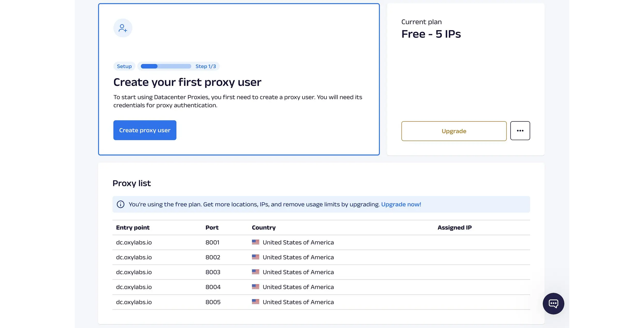Viewport: 644px width, 328px height.
Task: Click the Entry point column header
Action: (133, 227)
